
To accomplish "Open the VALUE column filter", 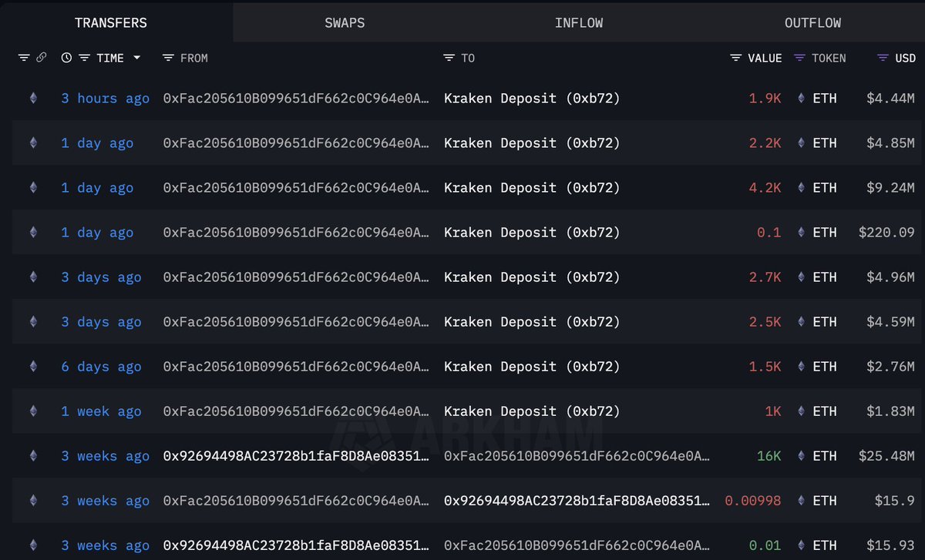I will [x=736, y=58].
